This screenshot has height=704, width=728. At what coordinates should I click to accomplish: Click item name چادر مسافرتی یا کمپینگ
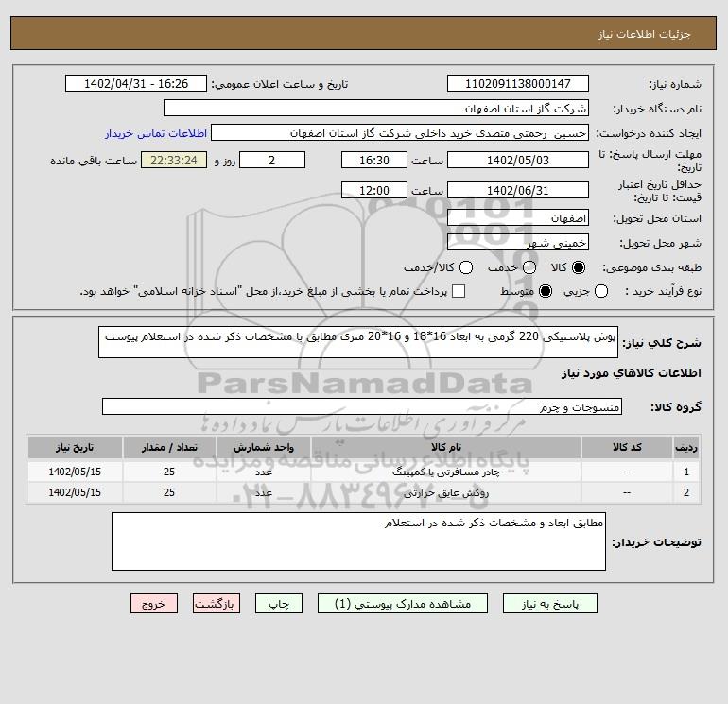(x=446, y=472)
